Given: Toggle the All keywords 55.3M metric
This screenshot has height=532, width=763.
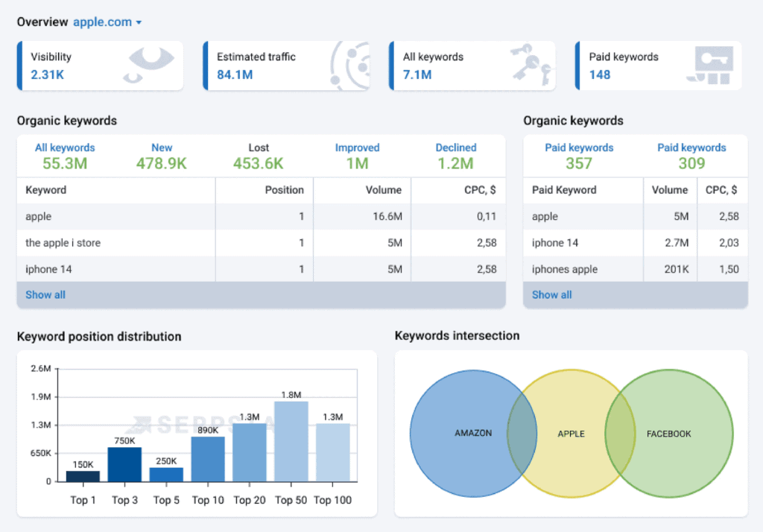Looking at the screenshot, I should [65, 156].
